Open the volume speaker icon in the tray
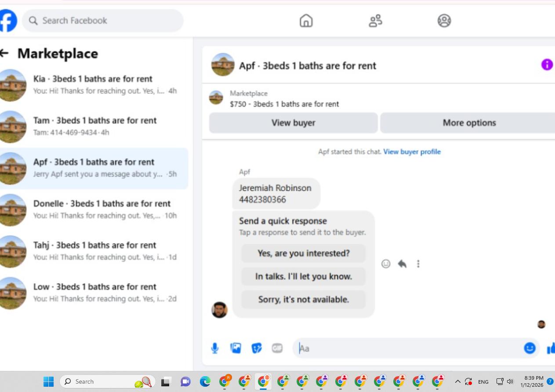555x392 pixels. [x=510, y=381]
